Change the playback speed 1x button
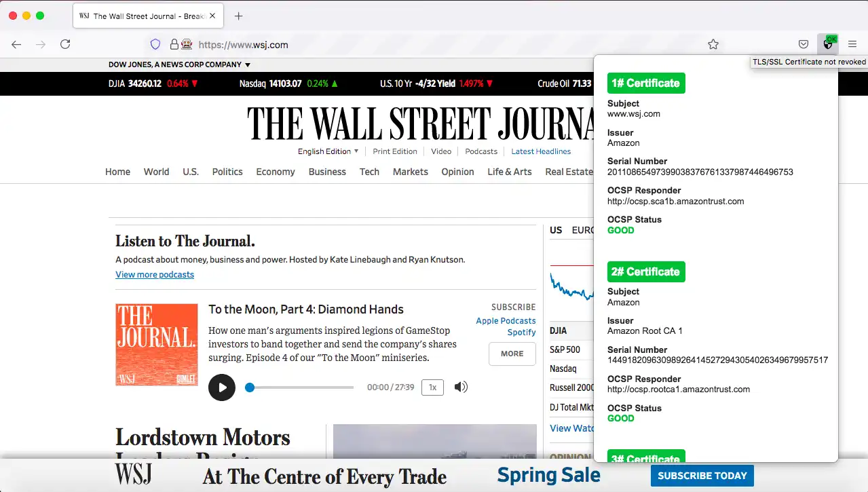868x492 pixels. tap(432, 387)
